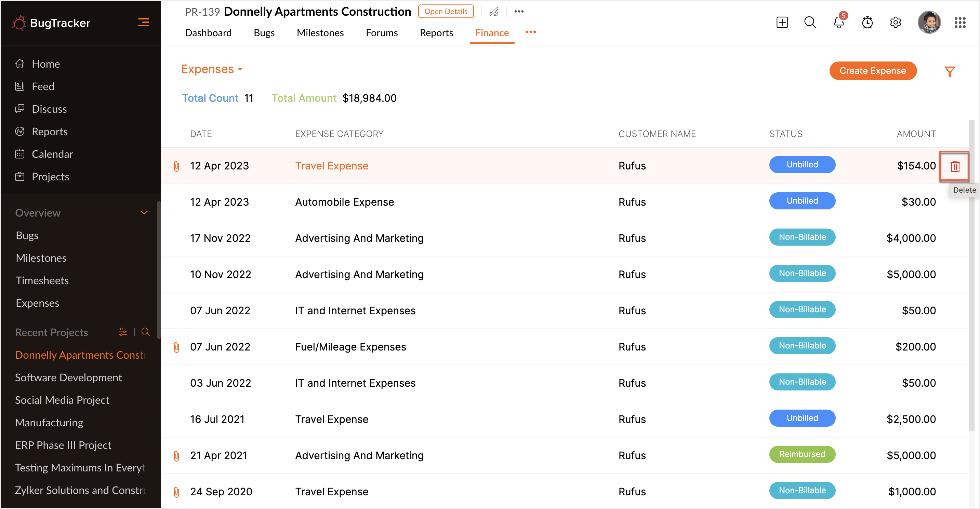Click the Open Details button
980x509 pixels.
pyautogui.click(x=446, y=11)
